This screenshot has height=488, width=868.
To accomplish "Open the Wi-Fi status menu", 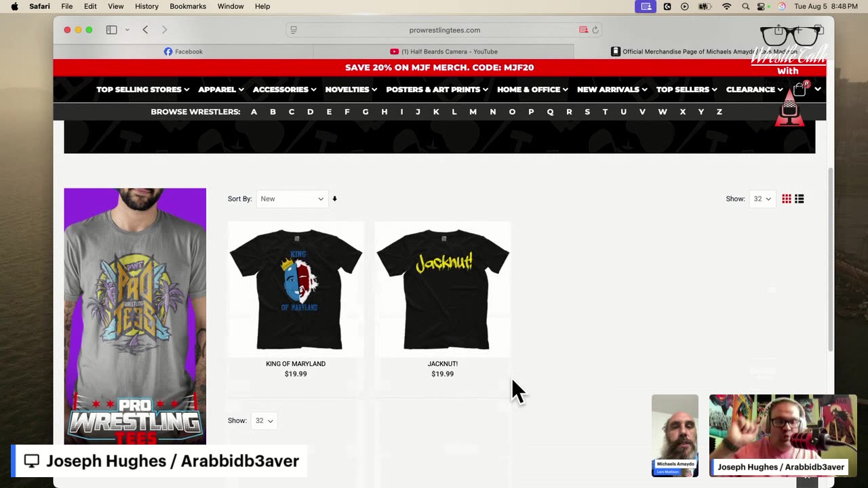I will tap(727, 6).
